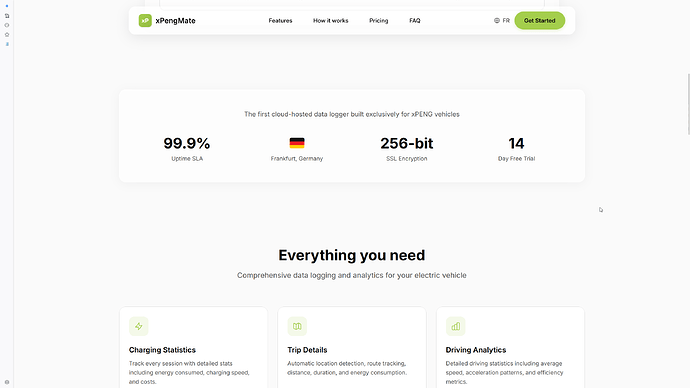
Task: Click the blue square icon in left sidebar
Action: tap(7, 6)
